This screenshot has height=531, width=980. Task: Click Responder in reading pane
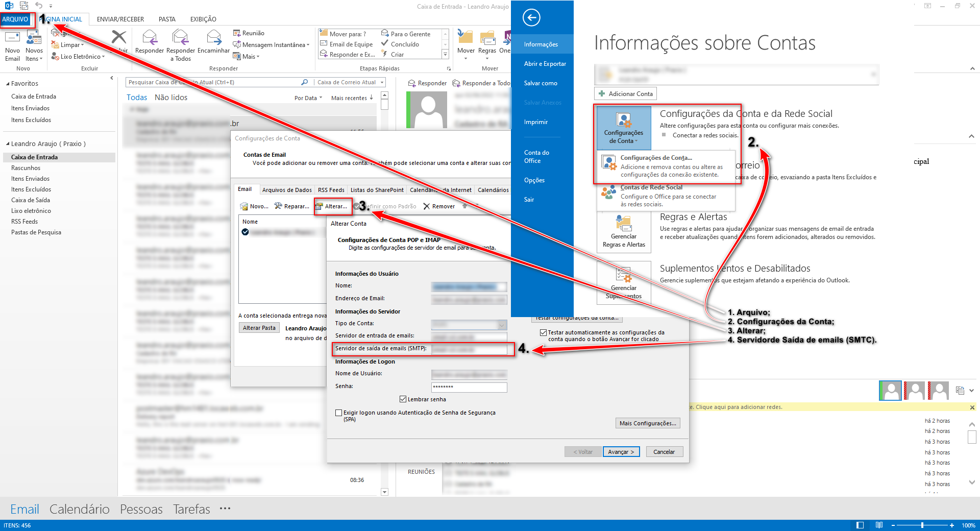pos(428,83)
